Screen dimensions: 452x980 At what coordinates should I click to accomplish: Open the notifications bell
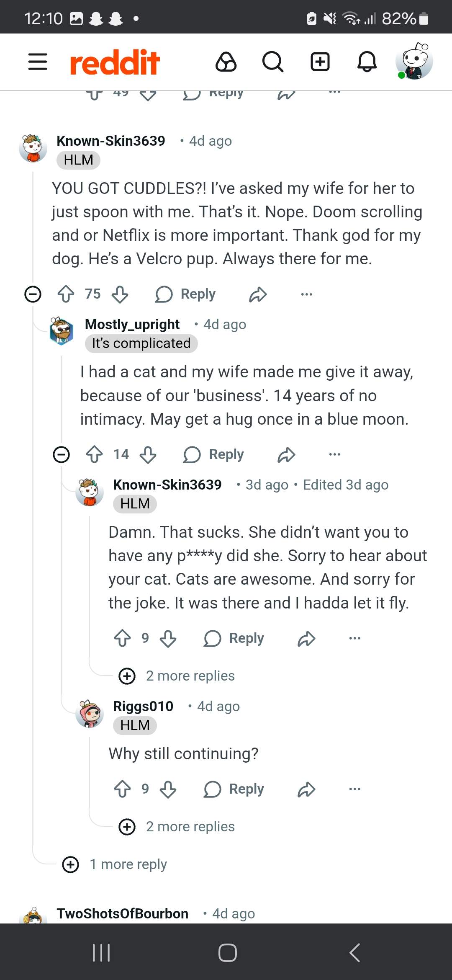click(x=367, y=62)
